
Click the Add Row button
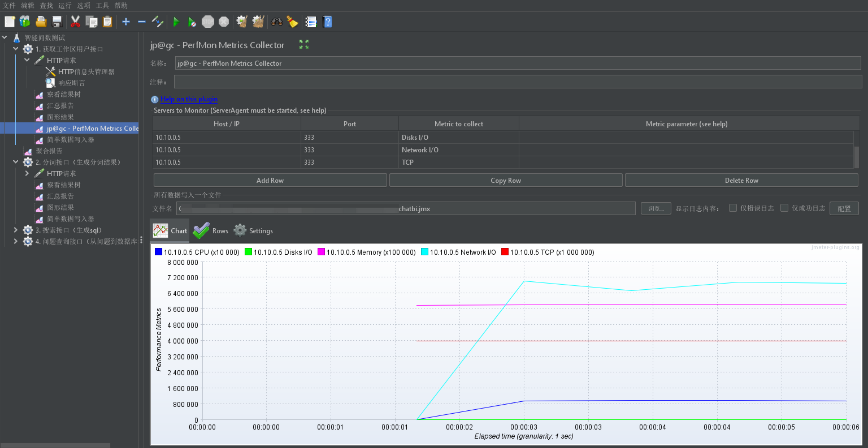[x=270, y=180]
